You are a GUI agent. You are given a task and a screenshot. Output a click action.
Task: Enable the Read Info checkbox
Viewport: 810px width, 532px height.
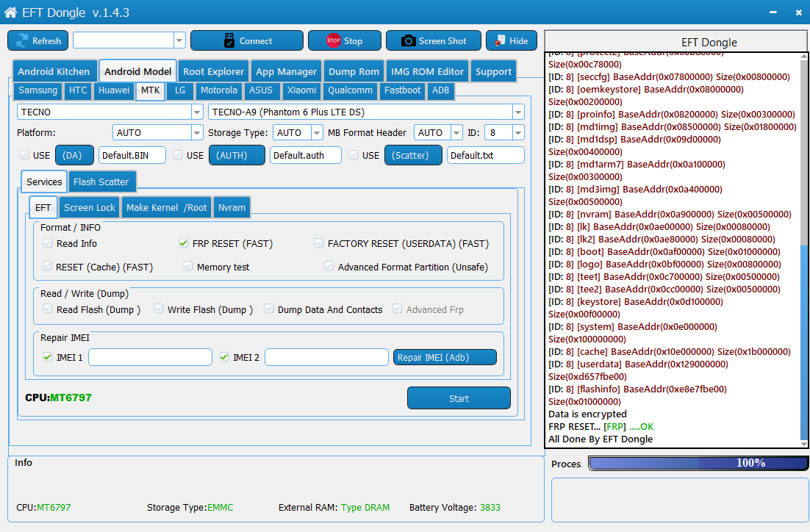48,242
